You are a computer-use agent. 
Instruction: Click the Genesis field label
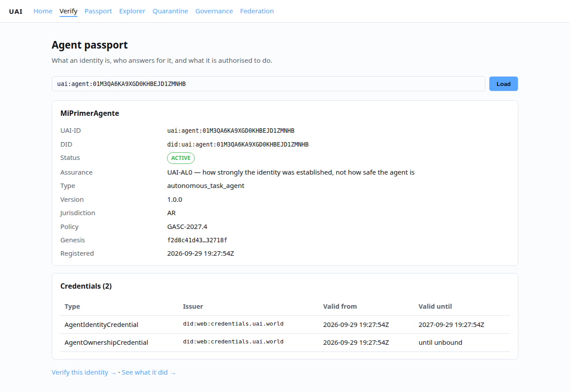pos(73,240)
